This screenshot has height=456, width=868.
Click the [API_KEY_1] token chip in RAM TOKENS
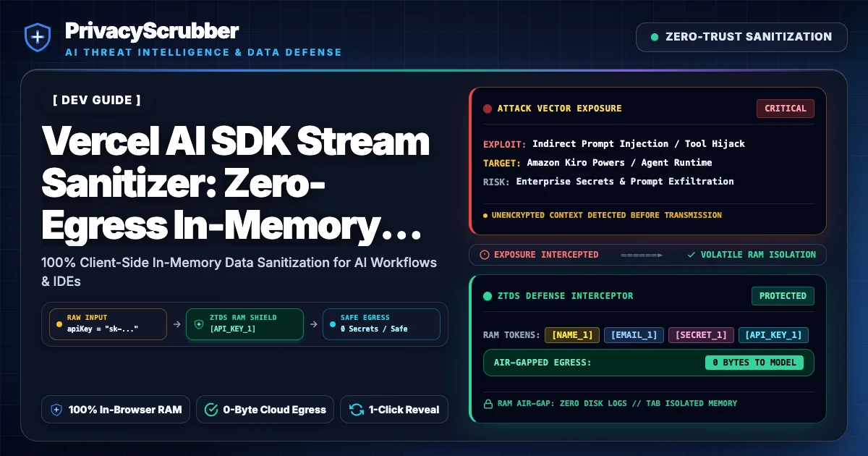[773, 335]
